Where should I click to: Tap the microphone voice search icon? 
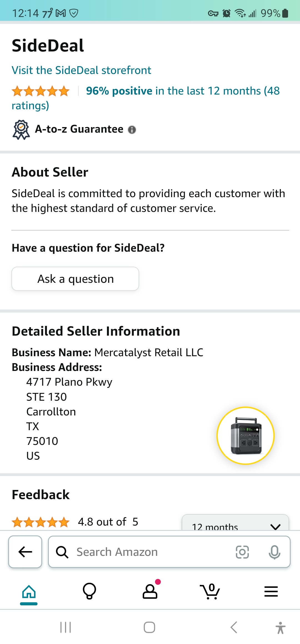(x=274, y=552)
